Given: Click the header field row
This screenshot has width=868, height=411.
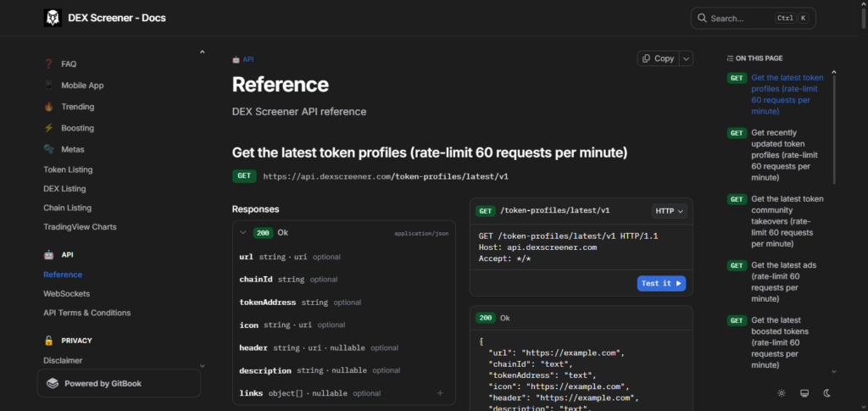Looking at the screenshot, I should 344,348.
